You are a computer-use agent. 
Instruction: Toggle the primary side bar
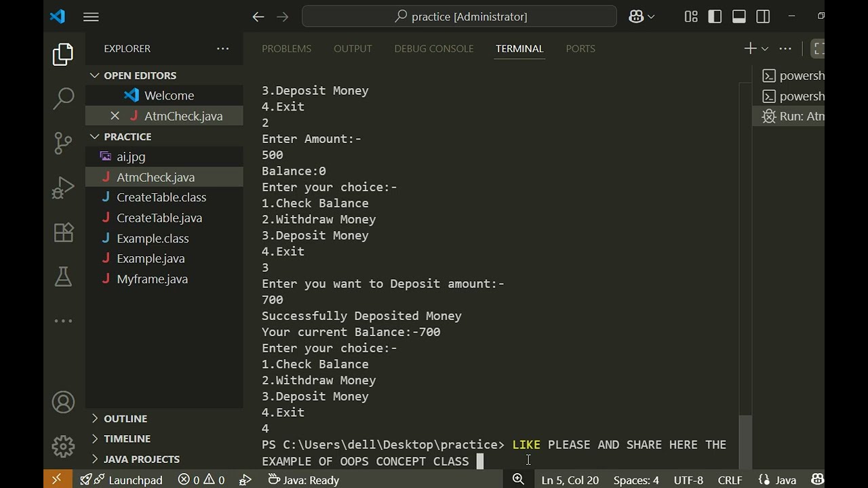tap(715, 17)
